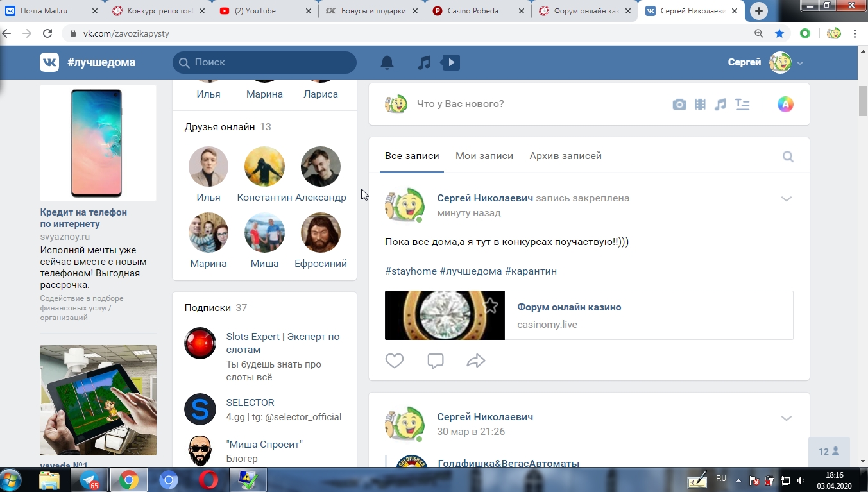Viewport: 868px width, 492px height.
Task: Open Telegram from the taskbar
Action: pyautogui.click(x=90, y=480)
